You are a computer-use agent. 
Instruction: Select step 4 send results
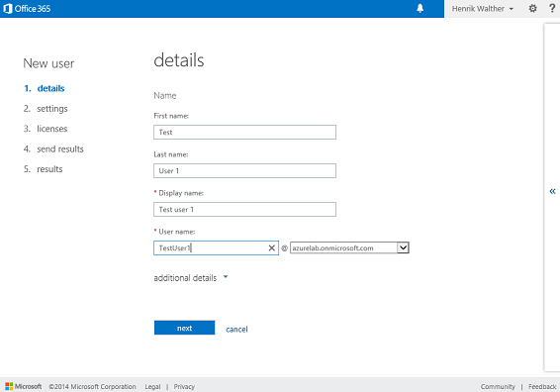(53, 149)
